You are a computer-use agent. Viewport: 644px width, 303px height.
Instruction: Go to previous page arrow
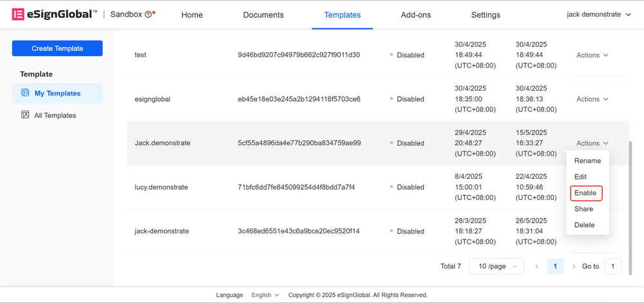click(536, 266)
